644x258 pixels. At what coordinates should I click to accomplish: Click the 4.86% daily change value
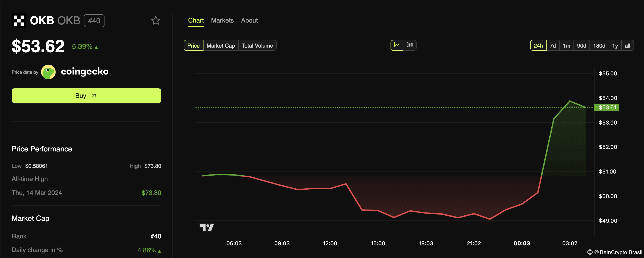[149, 250]
